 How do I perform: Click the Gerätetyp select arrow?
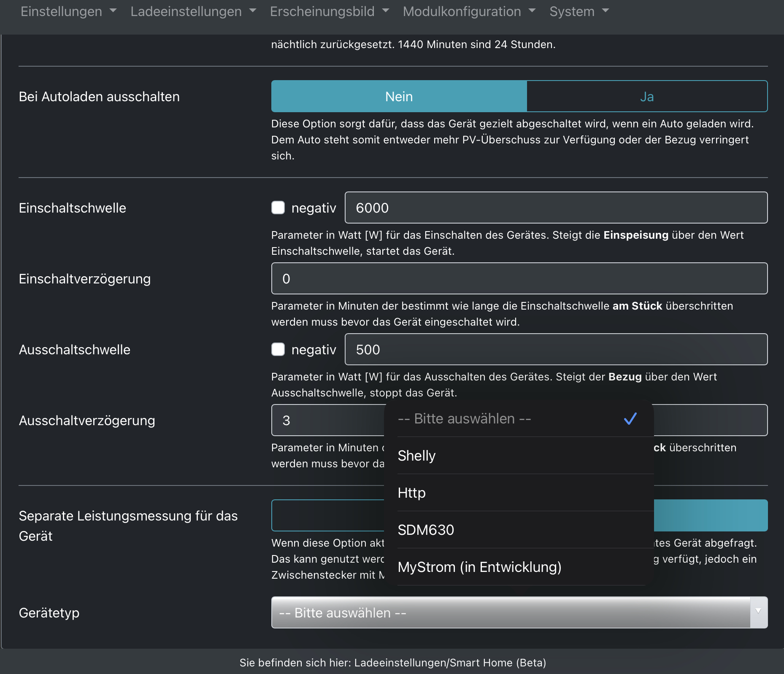[758, 612]
